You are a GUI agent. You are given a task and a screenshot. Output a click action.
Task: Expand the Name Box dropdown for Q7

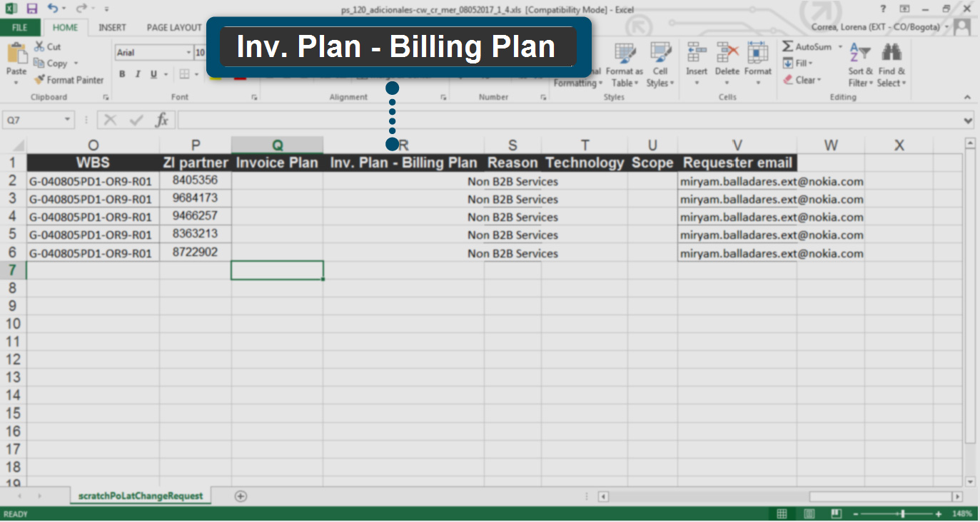(68, 121)
